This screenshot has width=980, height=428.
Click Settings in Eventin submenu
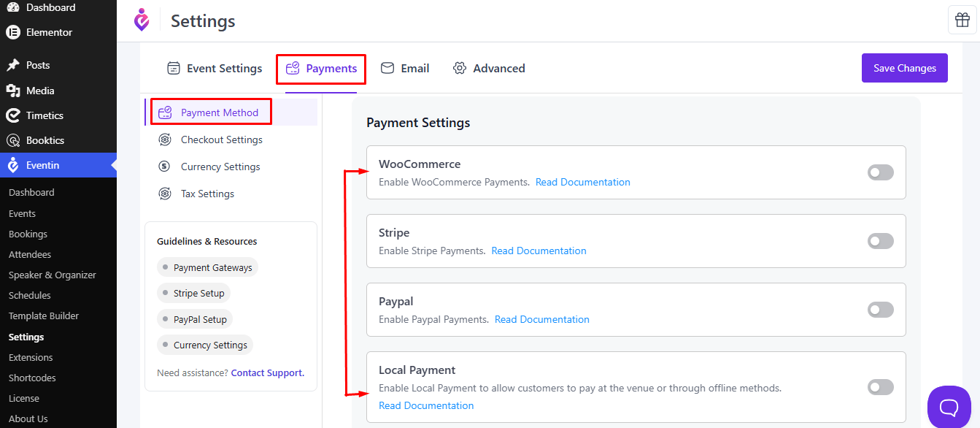click(x=26, y=337)
